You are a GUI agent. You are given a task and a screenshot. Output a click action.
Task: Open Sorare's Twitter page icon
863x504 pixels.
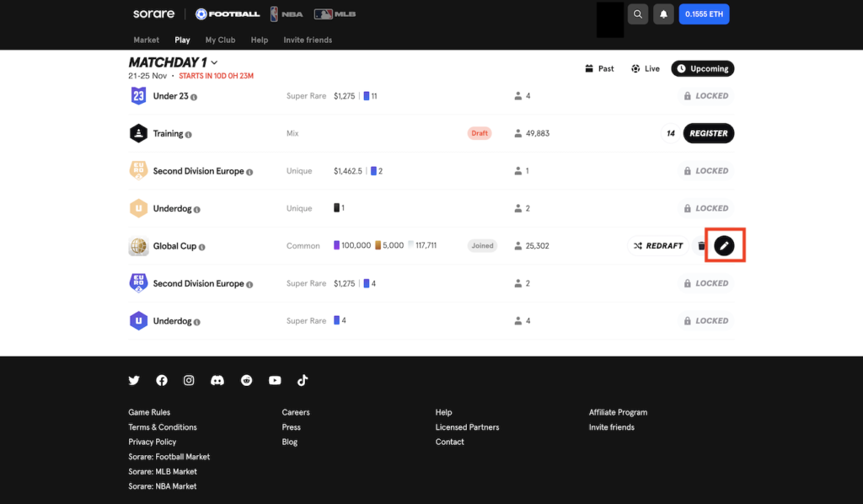point(134,380)
